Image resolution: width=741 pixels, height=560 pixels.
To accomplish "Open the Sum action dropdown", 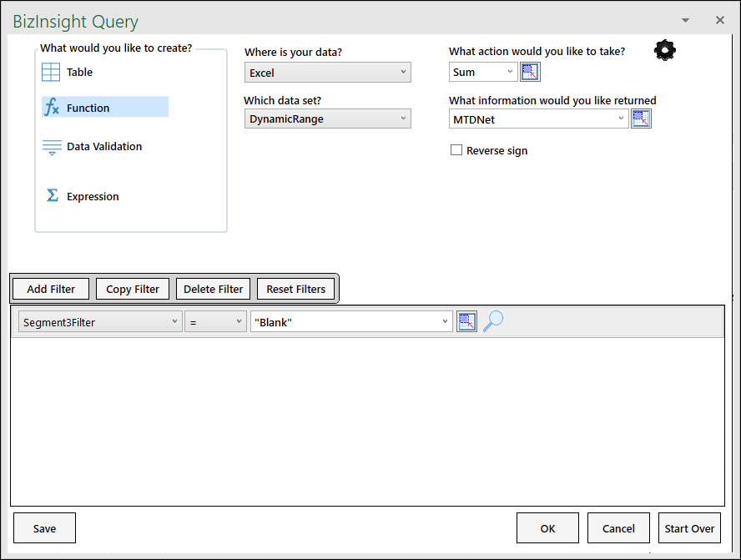I will 483,73.
